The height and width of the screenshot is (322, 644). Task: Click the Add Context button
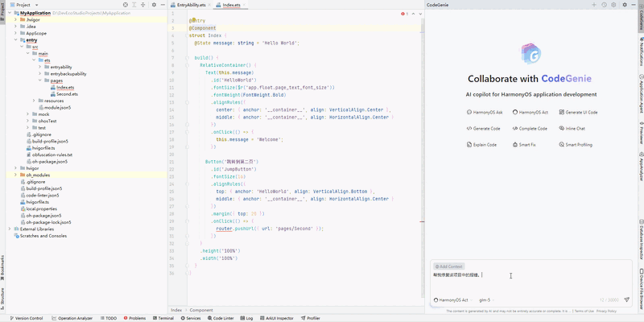tap(448, 266)
